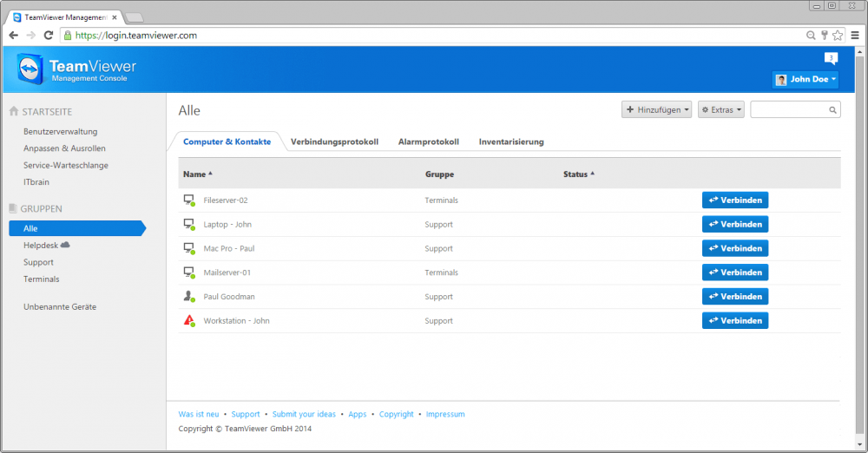The height and width of the screenshot is (453, 868).
Task: Sort the list by Status column
Action: coord(578,174)
